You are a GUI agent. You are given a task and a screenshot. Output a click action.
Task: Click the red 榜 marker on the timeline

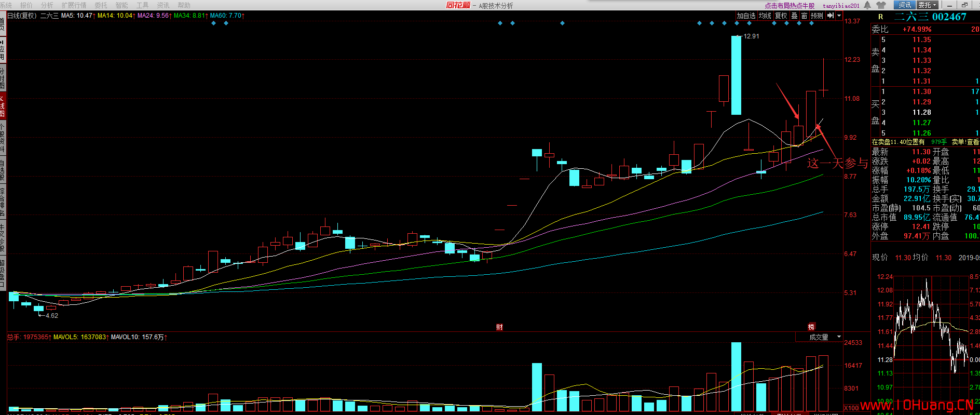(x=811, y=327)
